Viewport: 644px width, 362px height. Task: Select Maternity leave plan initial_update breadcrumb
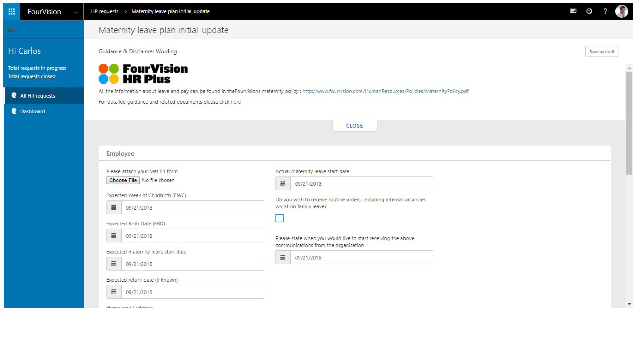pyautogui.click(x=171, y=12)
